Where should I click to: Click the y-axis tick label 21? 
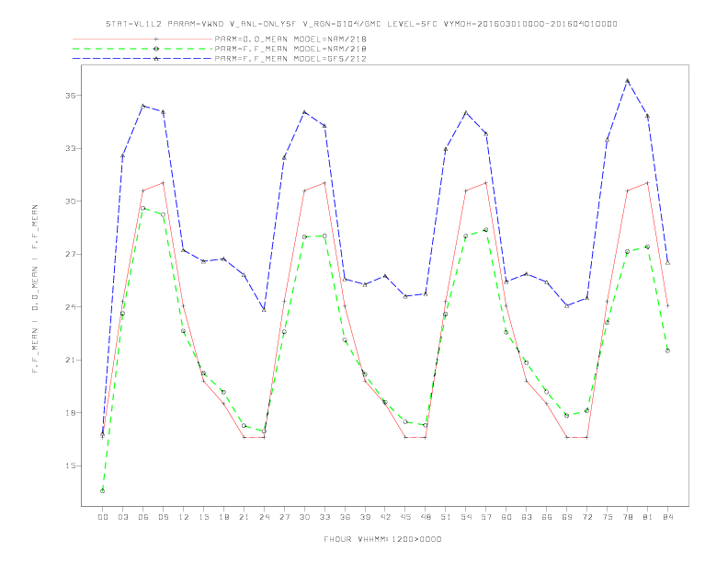[70, 360]
